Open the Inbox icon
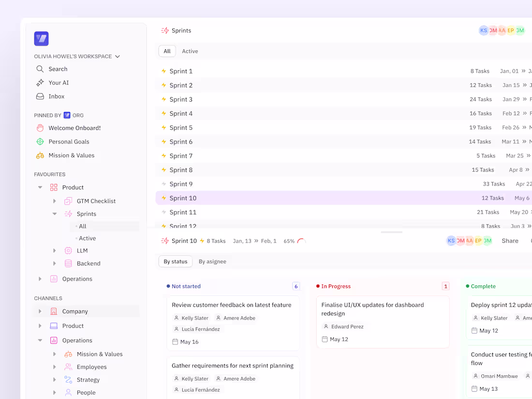 click(x=40, y=96)
